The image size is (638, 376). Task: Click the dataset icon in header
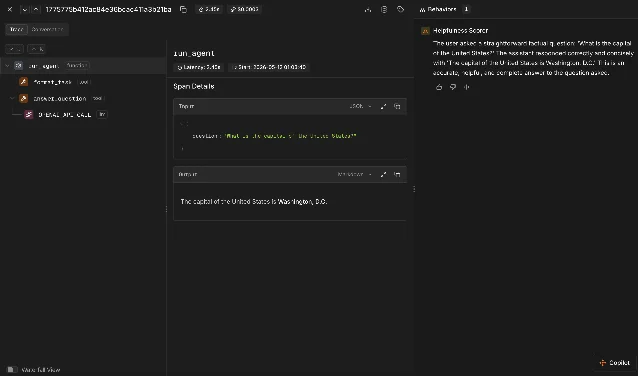coord(384,9)
